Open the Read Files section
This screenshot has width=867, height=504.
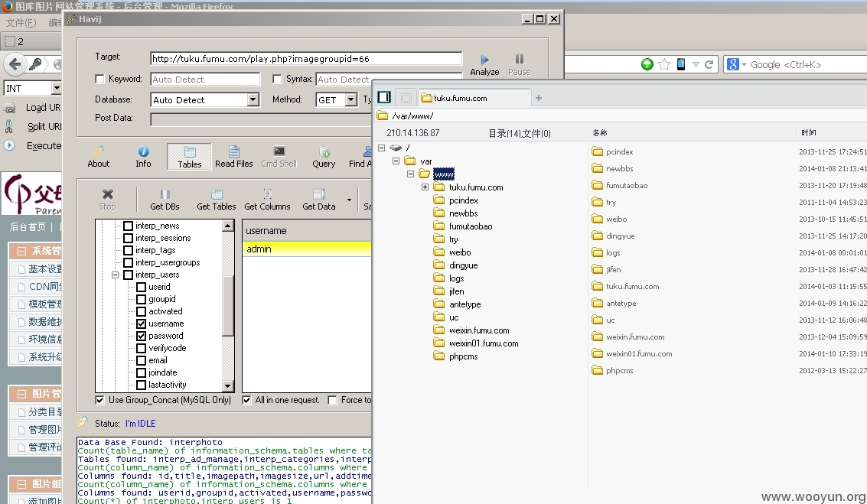click(x=234, y=157)
